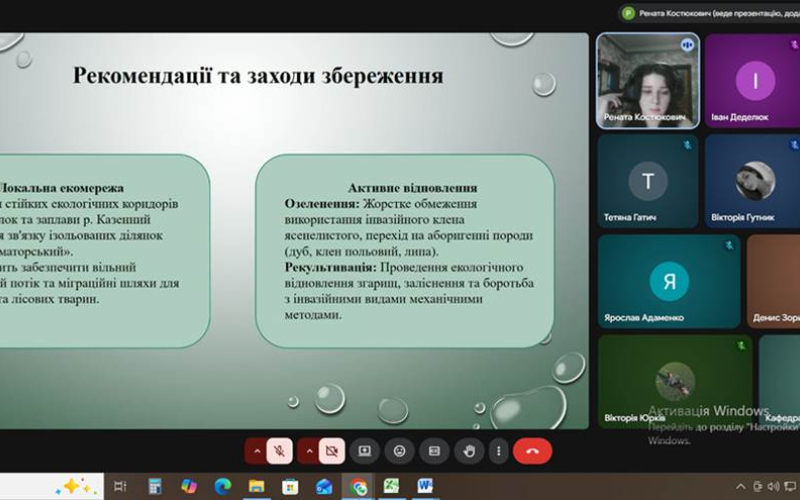Switch to Chrome on the taskbar
800x500 pixels.
pos(358,486)
